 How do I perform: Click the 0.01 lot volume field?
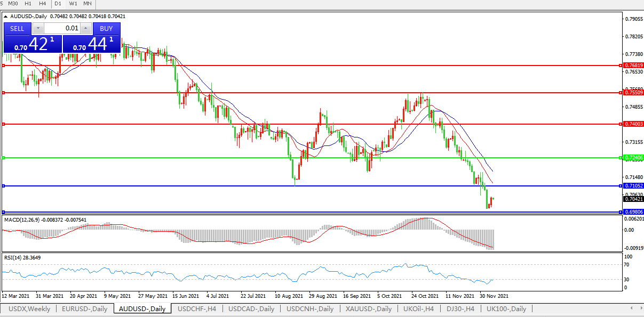point(62,29)
